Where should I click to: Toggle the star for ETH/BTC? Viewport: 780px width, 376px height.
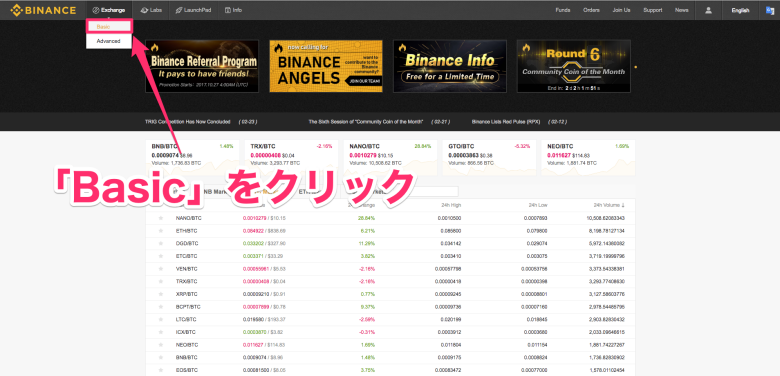[x=161, y=231]
